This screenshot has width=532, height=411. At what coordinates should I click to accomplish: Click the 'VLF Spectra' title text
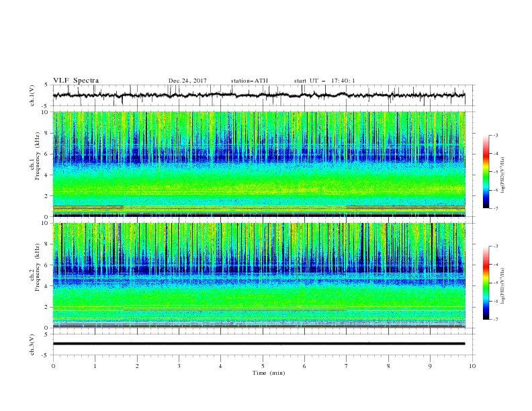[x=76, y=81]
